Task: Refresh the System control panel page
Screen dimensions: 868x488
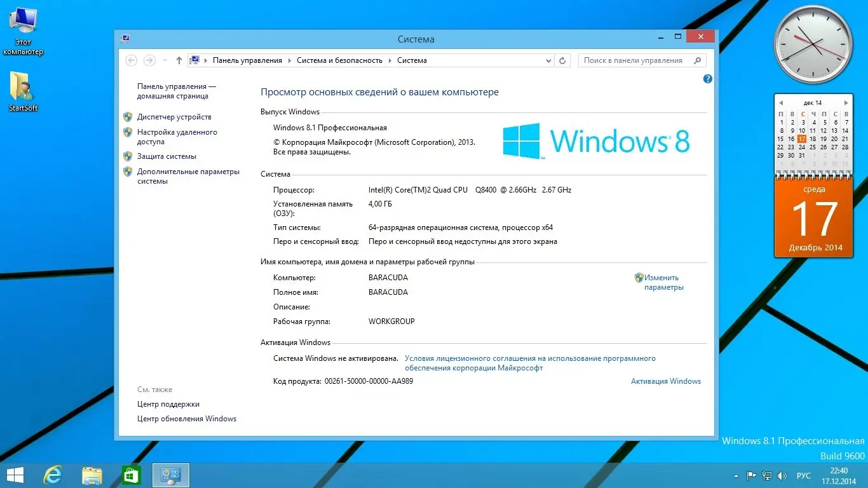Action: (562, 60)
